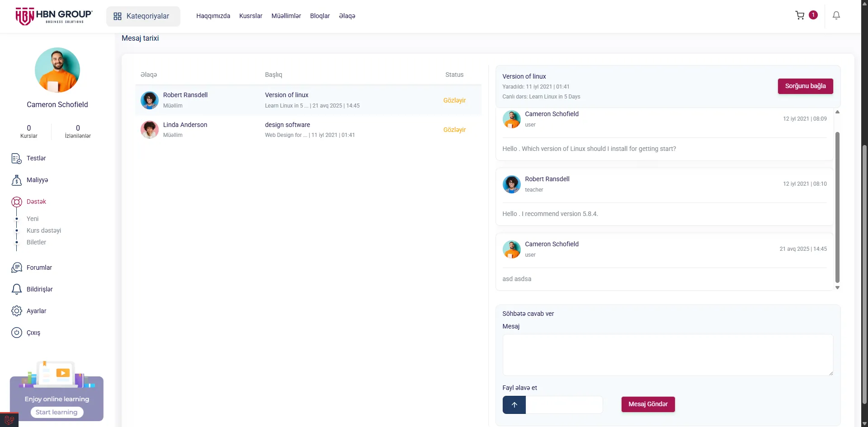This screenshot has height=427, width=868.
Task: Select the Biletlər submenu item
Action: click(x=36, y=242)
